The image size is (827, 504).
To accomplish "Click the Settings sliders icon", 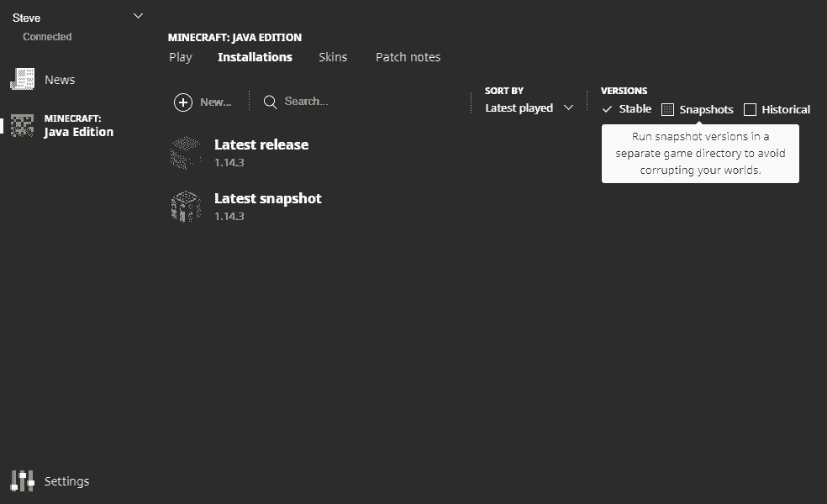I will (22, 480).
